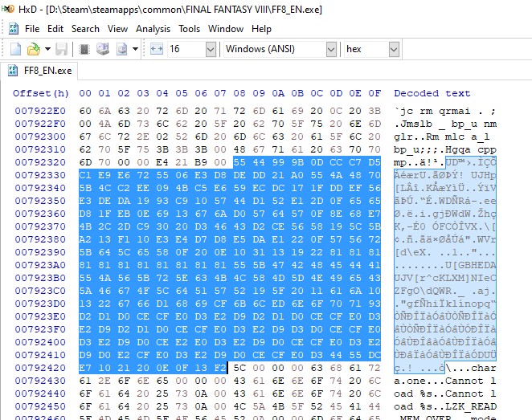Click first byte 60 in row 007922E0
The image size is (532, 420).
point(85,111)
